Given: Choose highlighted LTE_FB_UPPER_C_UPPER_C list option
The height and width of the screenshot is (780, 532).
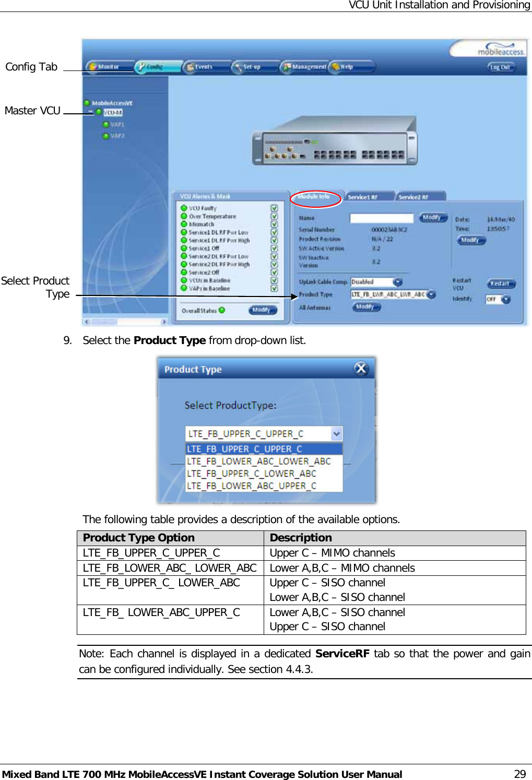Looking at the screenshot, I should click(264, 449).
